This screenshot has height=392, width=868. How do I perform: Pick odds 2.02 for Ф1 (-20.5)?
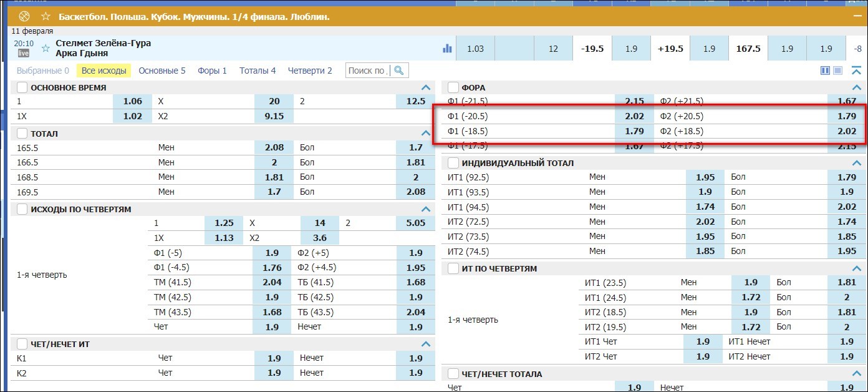tap(634, 116)
